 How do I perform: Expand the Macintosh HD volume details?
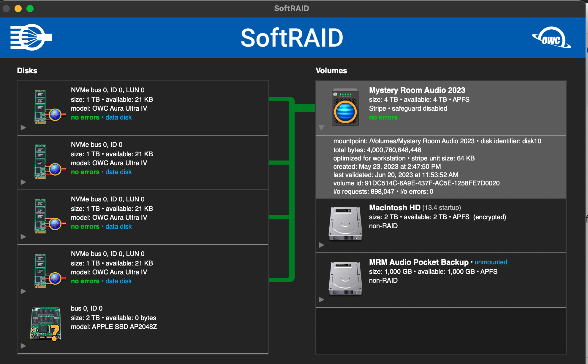(x=321, y=245)
